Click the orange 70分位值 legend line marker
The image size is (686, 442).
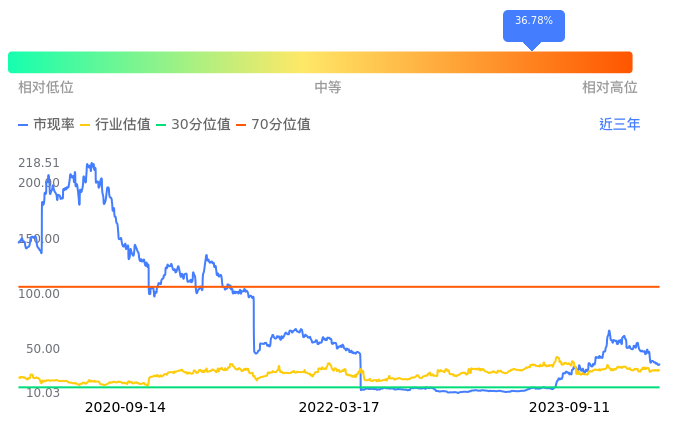click(x=241, y=125)
